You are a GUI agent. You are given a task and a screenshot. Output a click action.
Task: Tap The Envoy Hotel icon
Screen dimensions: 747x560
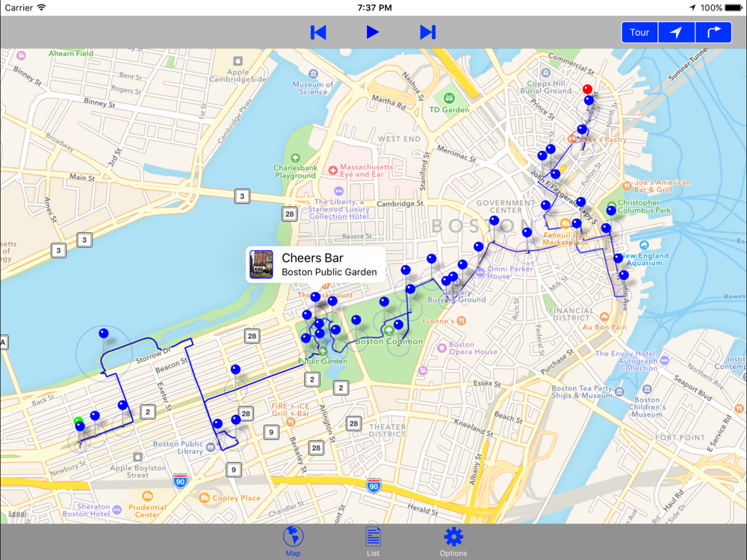[x=665, y=361]
